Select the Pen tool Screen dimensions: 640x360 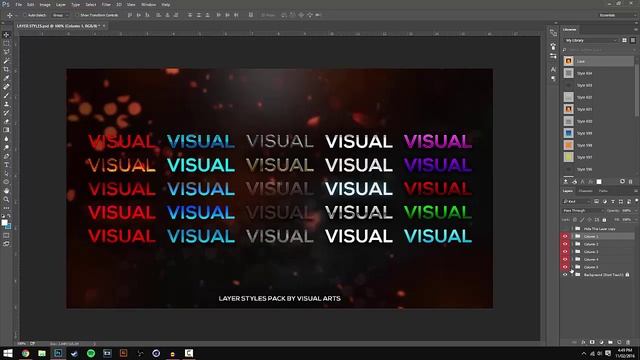coord(6,156)
